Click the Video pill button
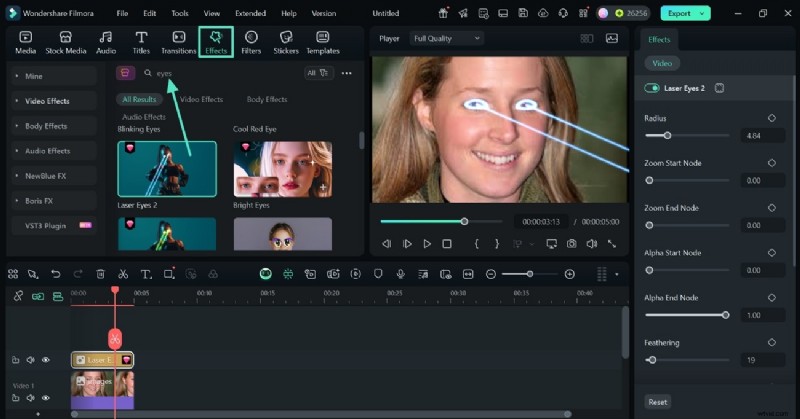The image size is (800, 419). (x=662, y=63)
